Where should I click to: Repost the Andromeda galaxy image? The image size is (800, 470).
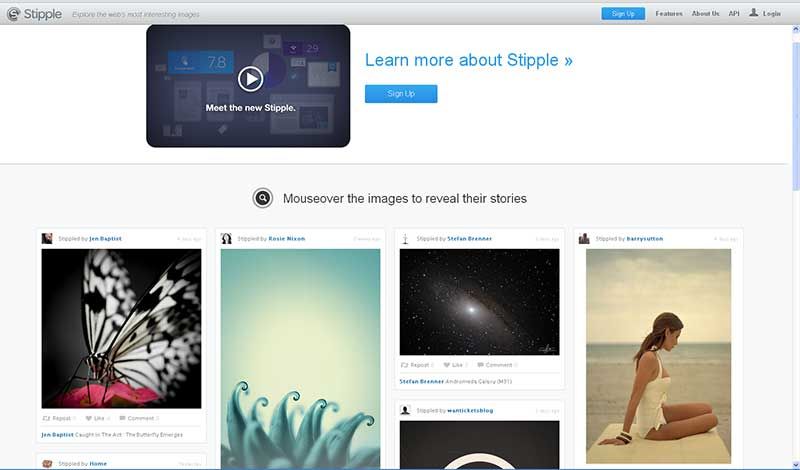point(417,365)
